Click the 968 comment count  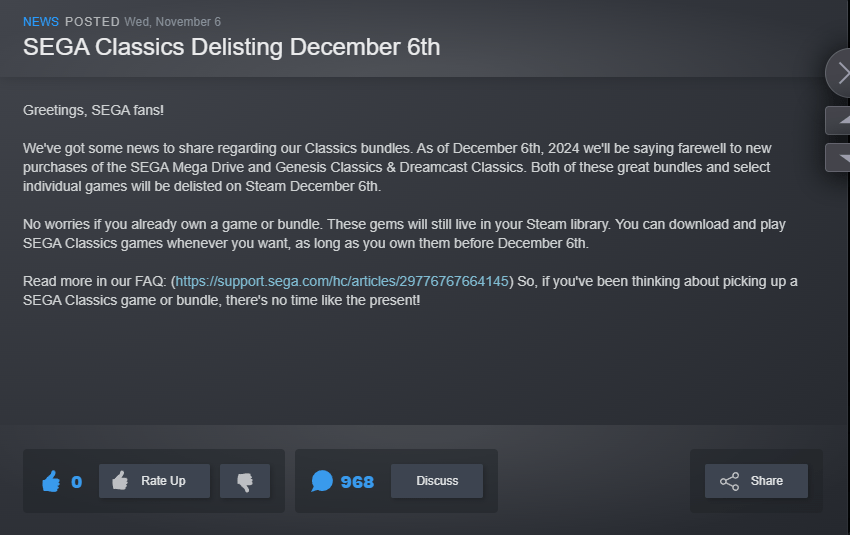357,482
